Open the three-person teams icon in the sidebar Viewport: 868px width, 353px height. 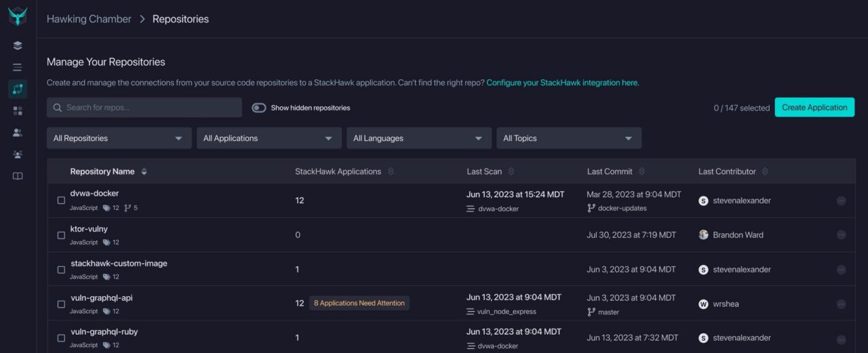point(18,154)
